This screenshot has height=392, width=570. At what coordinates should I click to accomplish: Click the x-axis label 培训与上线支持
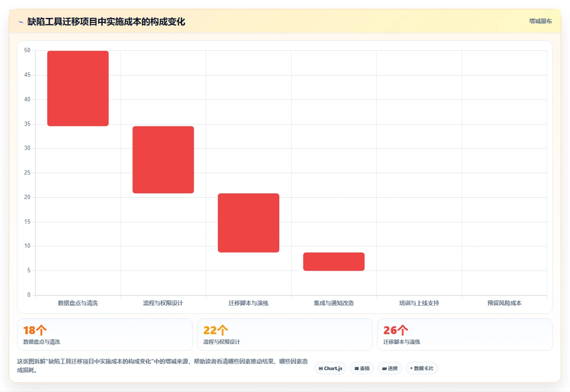click(x=419, y=303)
